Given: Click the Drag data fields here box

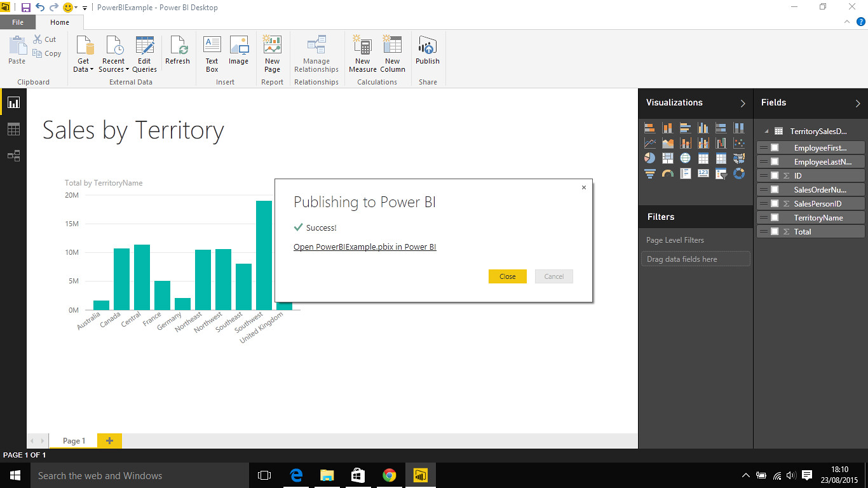Looking at the screenshot, I should pyautogui.click(x=696, y=259).
